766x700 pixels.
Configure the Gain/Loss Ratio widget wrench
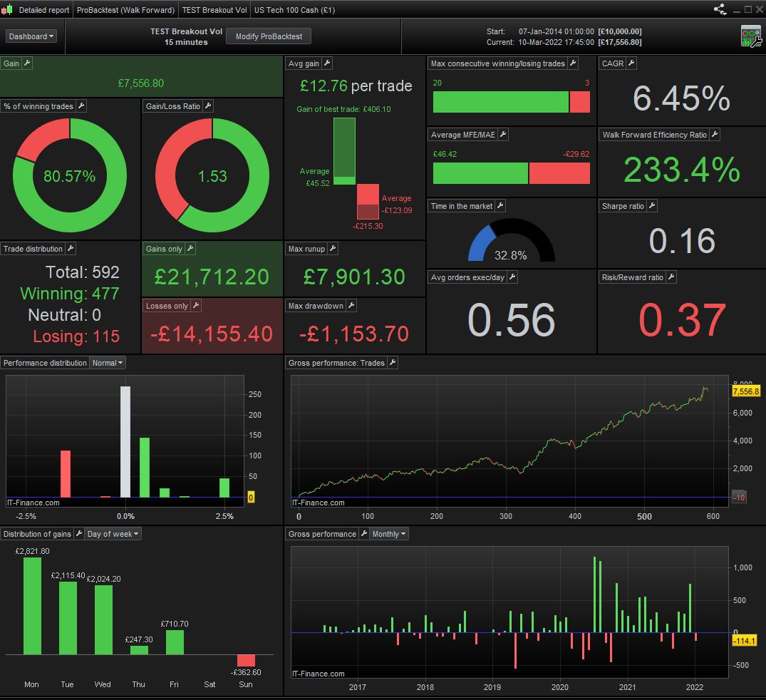point(208,106)
